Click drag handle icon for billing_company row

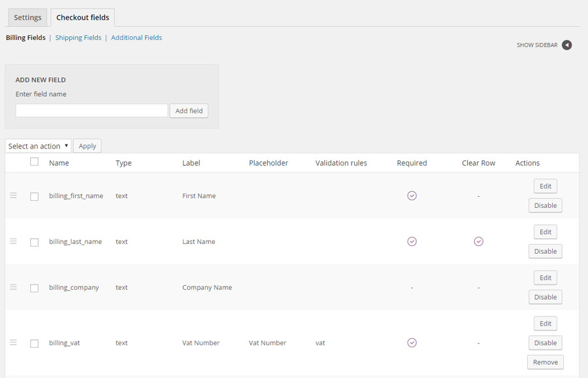(x=13, y=287)
